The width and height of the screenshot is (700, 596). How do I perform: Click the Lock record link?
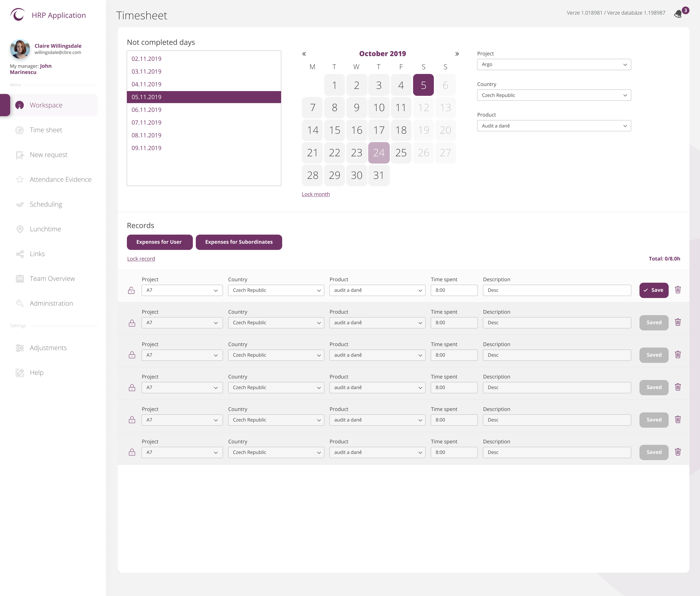(141, 258)
